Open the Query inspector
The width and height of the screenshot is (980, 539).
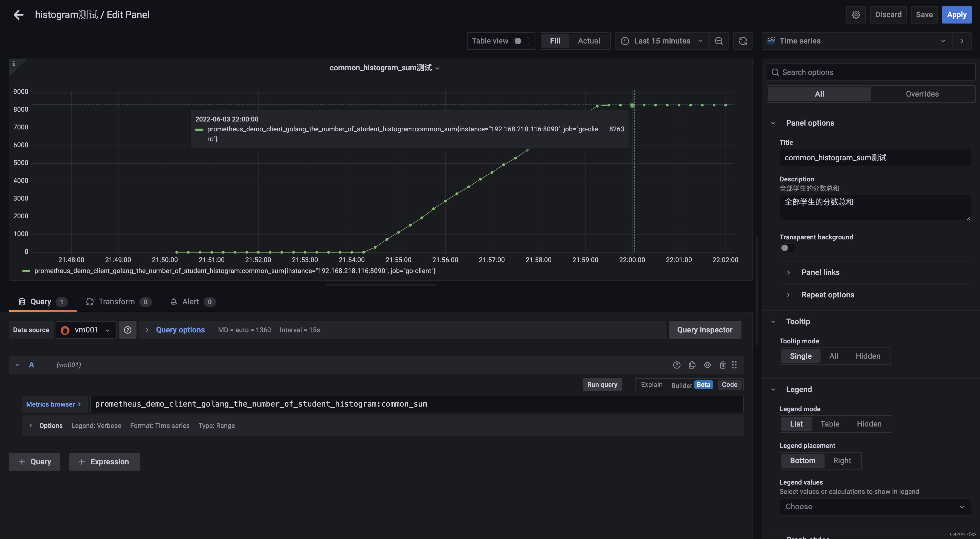(x=704, y=330)
